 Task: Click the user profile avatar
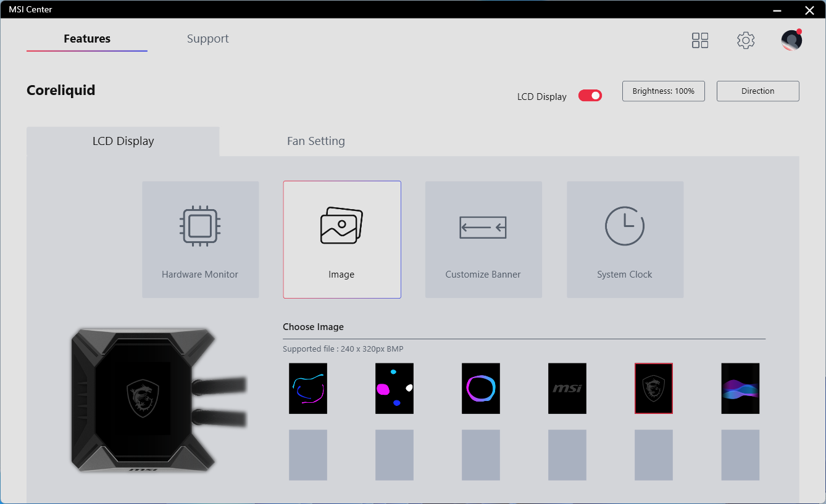tap(791, 41)
